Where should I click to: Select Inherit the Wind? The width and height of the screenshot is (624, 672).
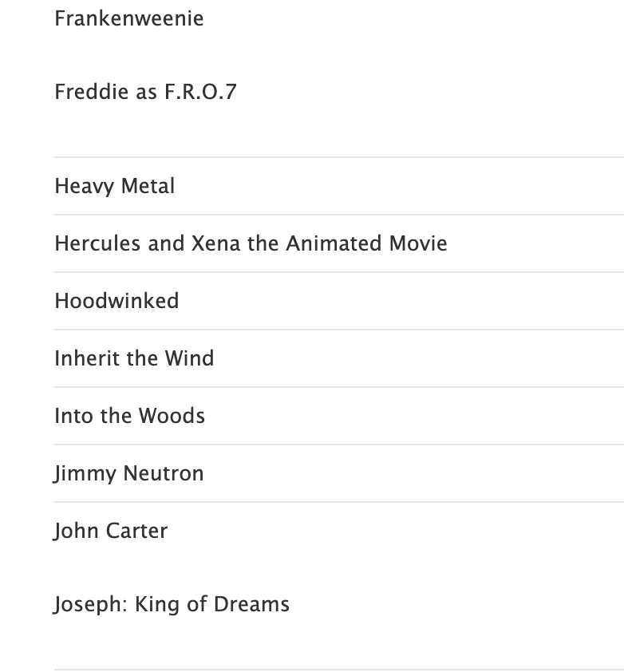(x=134, y=358)
